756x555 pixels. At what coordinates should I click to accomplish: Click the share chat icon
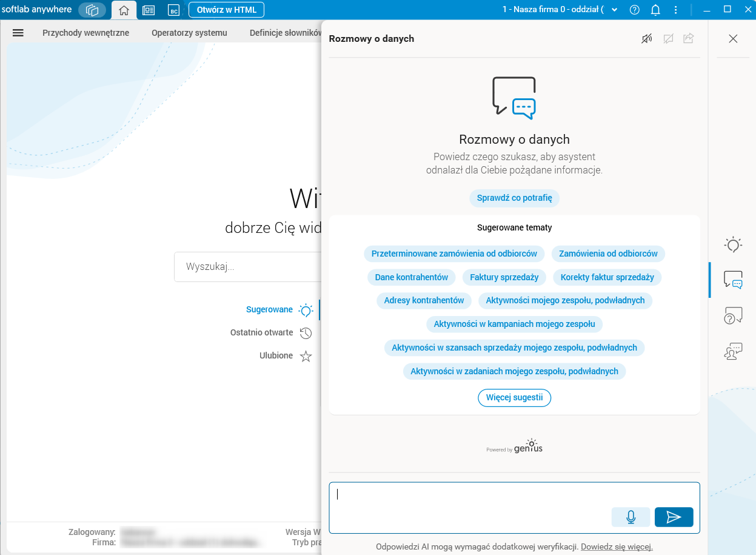click(688, 38)
